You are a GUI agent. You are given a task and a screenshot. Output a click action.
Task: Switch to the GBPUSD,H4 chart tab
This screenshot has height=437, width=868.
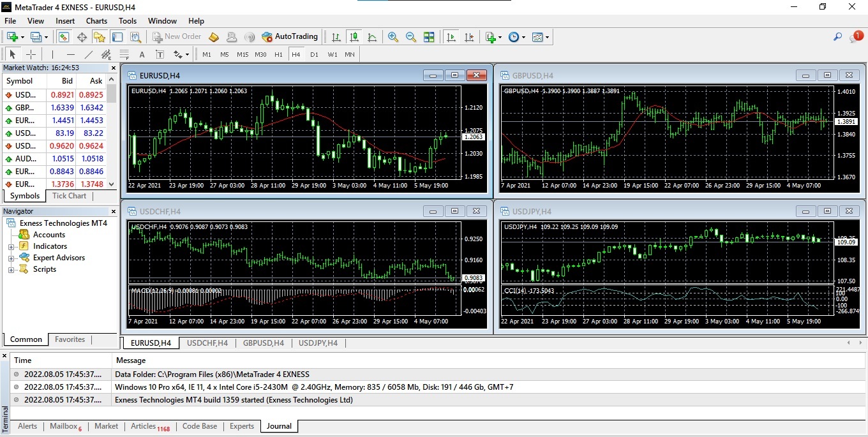[263, 343]
